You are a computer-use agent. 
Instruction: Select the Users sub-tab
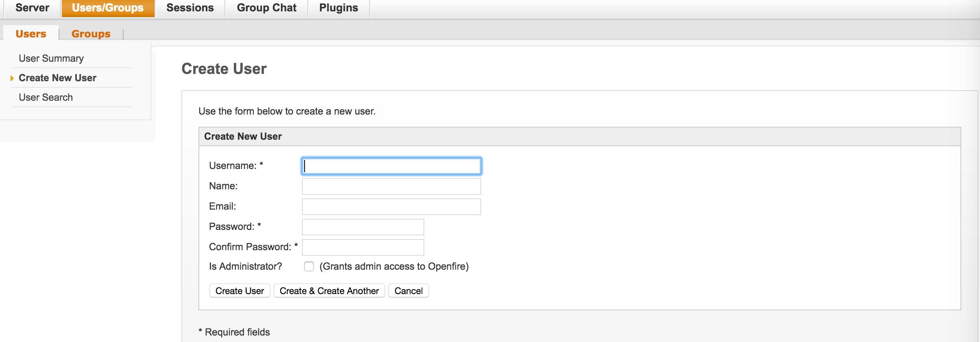tap(31, 34)
